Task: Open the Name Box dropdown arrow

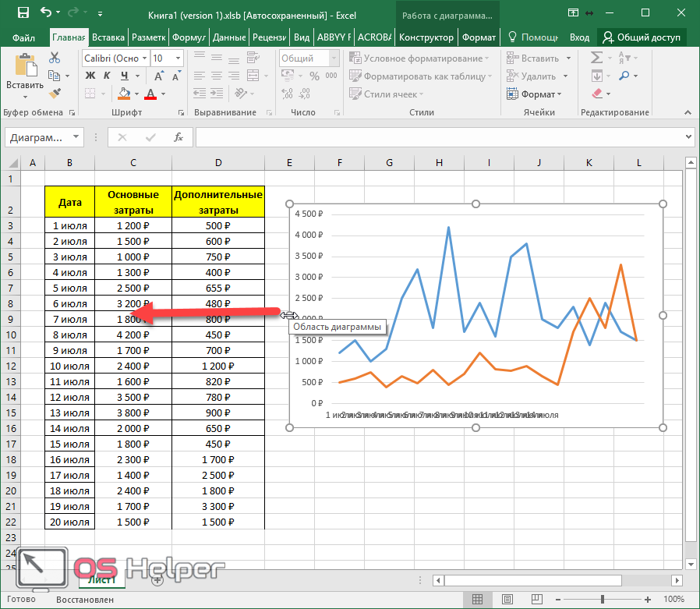Action: pos(76,137)
